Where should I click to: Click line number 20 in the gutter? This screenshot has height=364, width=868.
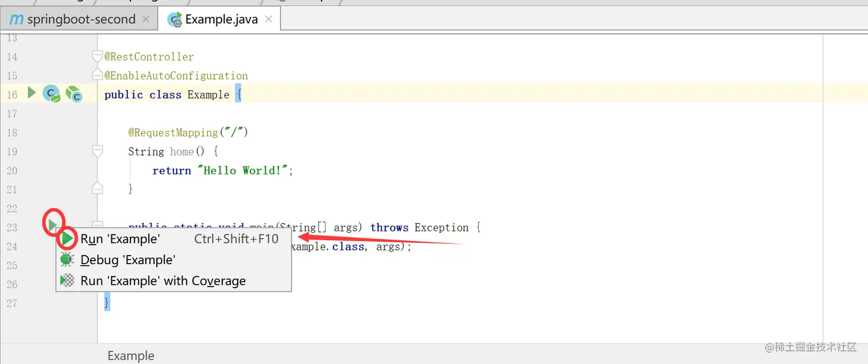point(12,171)
